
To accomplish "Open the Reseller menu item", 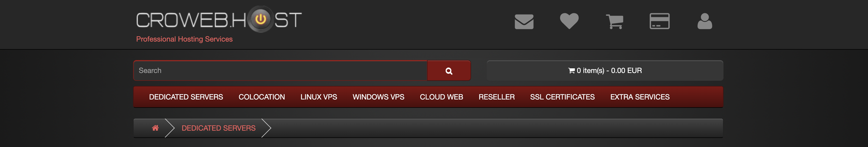I will [496, 97].
